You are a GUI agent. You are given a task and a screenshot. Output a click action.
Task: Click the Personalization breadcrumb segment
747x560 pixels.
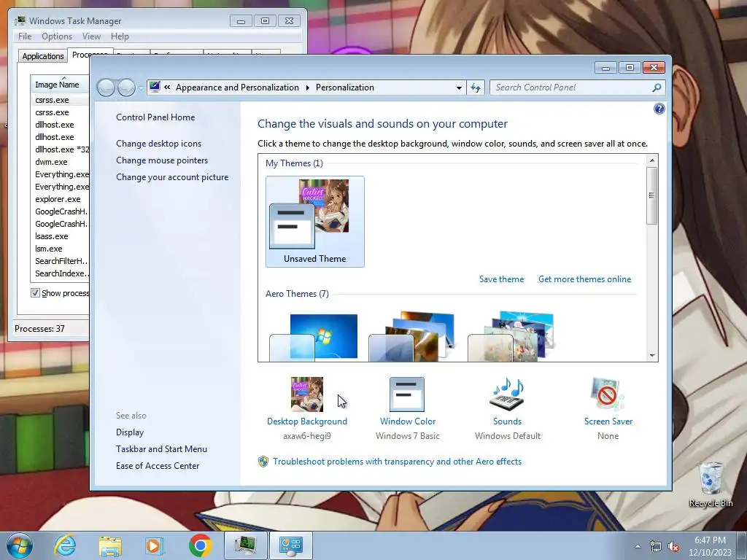coord(345,87)
